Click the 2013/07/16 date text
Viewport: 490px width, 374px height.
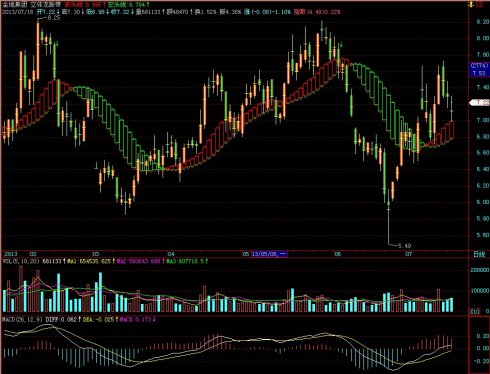pos(18,12)
